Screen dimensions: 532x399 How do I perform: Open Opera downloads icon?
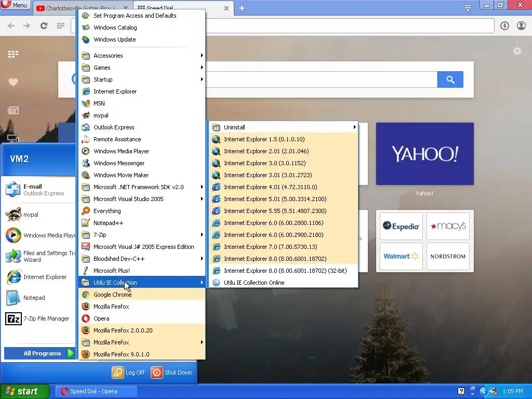click(x=504, y=25)
